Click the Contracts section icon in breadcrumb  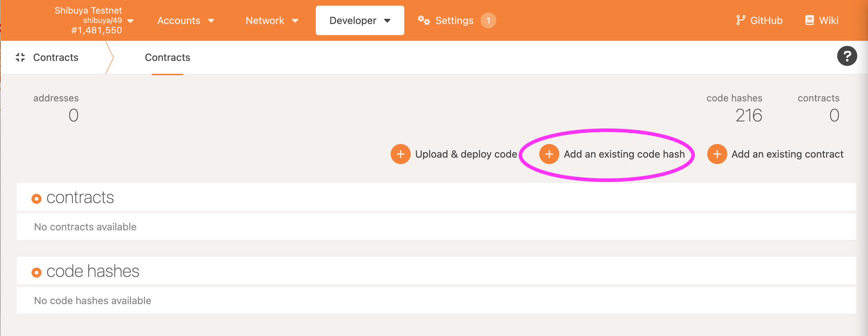[20, 57]
